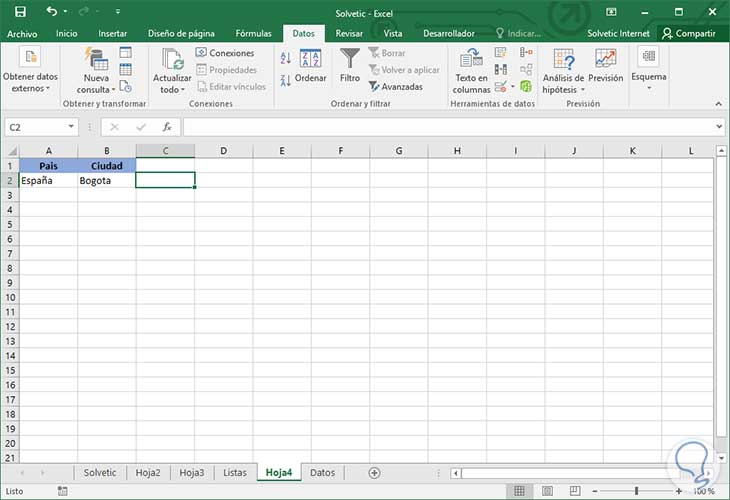Switch to the Listas sheet tab
This screenshot has height=500, width=730.
pos(235,473)
